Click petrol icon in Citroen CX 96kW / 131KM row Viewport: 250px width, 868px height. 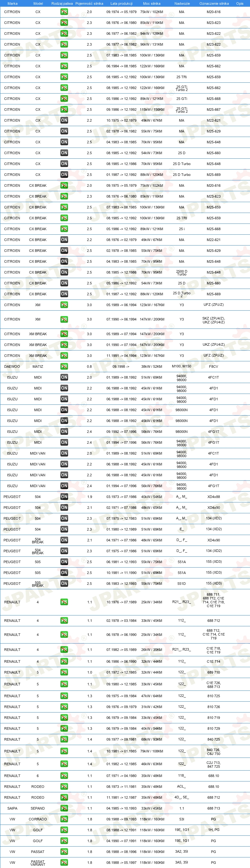(64, 44)
